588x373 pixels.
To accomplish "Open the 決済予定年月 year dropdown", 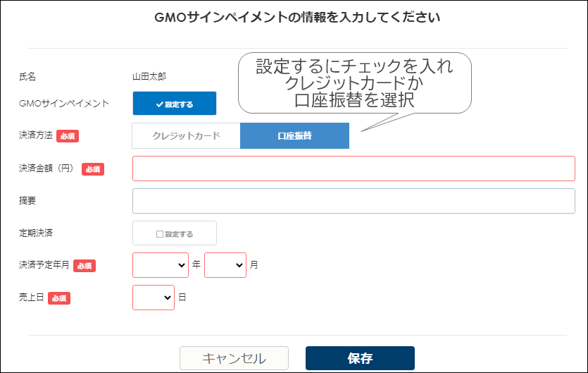I will tap(161, 265).
